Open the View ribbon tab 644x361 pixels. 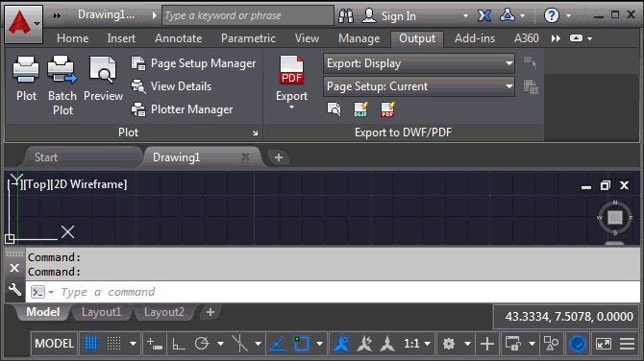(x=307, y=38)
